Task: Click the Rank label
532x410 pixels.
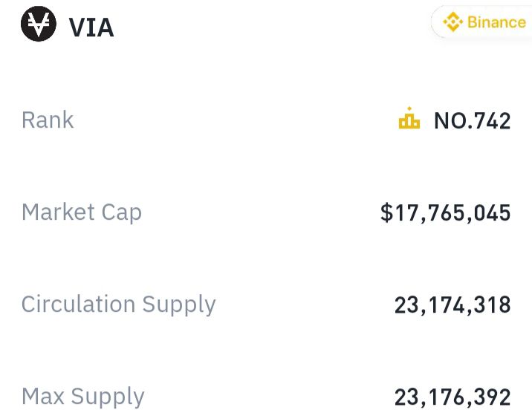Action: [48, 120]
